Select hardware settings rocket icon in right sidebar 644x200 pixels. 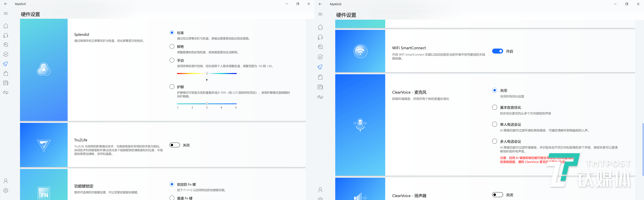pyautogui.click(x=320, y=67)
